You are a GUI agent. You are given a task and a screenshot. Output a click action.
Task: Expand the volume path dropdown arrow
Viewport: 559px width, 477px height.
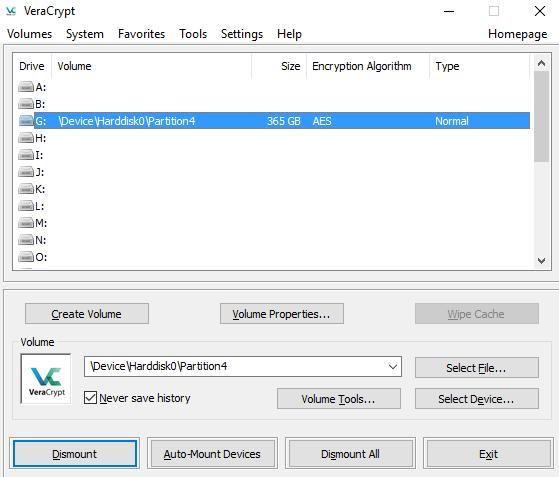tap(393, 366)
